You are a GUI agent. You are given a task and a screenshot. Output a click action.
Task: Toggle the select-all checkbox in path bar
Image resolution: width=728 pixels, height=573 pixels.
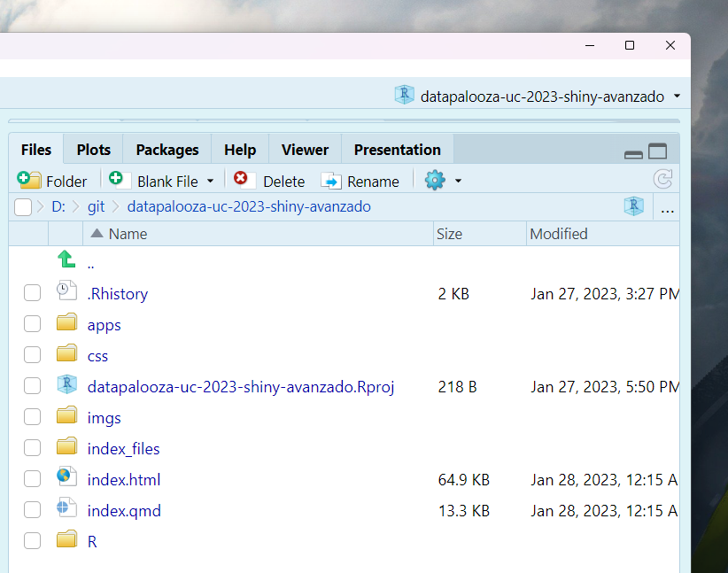23,207
